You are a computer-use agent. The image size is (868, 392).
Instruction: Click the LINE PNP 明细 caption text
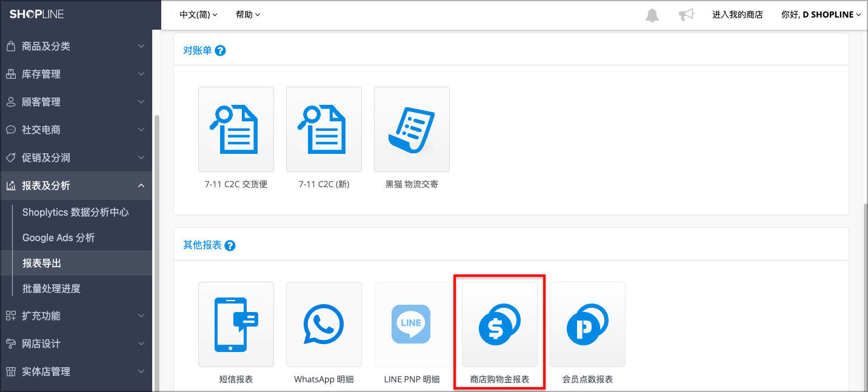pos(412,379)
